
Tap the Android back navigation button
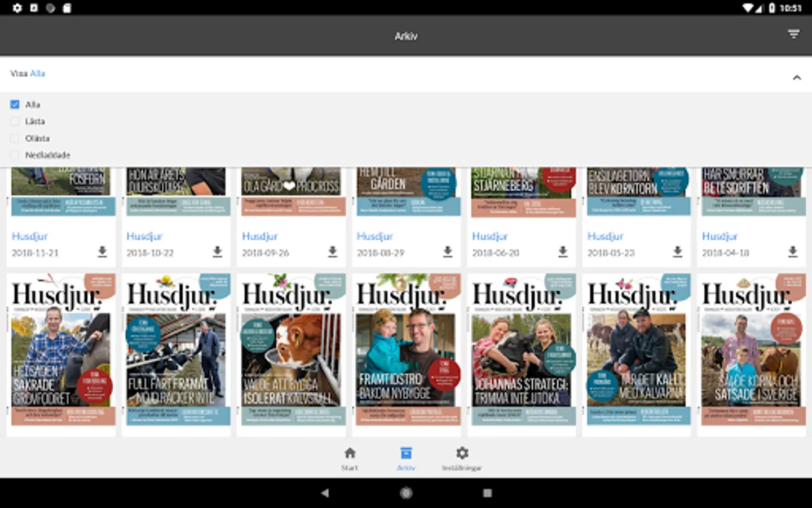click(325, 493)
